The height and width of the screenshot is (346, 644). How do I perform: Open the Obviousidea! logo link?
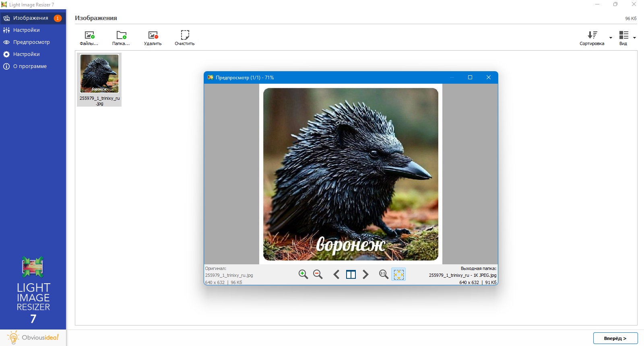point(33,338)
